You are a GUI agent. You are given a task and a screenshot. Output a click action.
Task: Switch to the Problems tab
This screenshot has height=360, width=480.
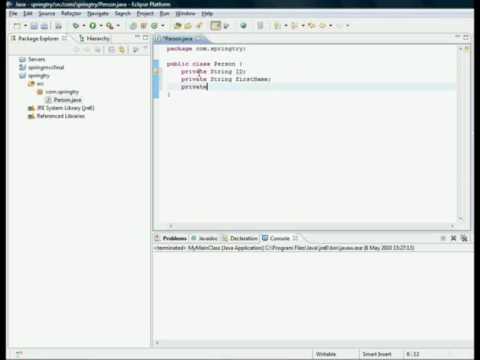pyautogui.click(x=171, y=238)
